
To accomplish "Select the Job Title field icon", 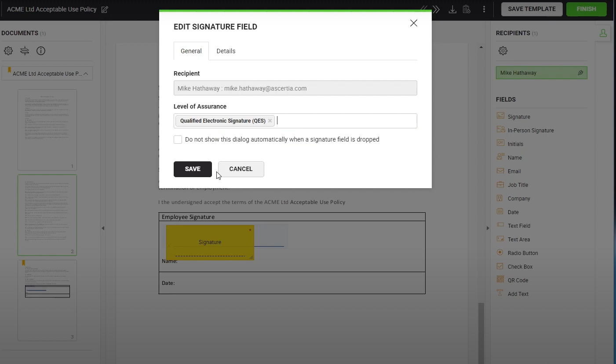I will [500, 184].
